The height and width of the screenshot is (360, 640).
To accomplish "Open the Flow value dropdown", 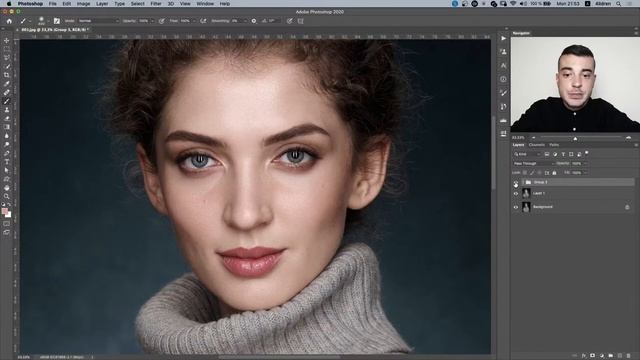I will click(193, 21).
